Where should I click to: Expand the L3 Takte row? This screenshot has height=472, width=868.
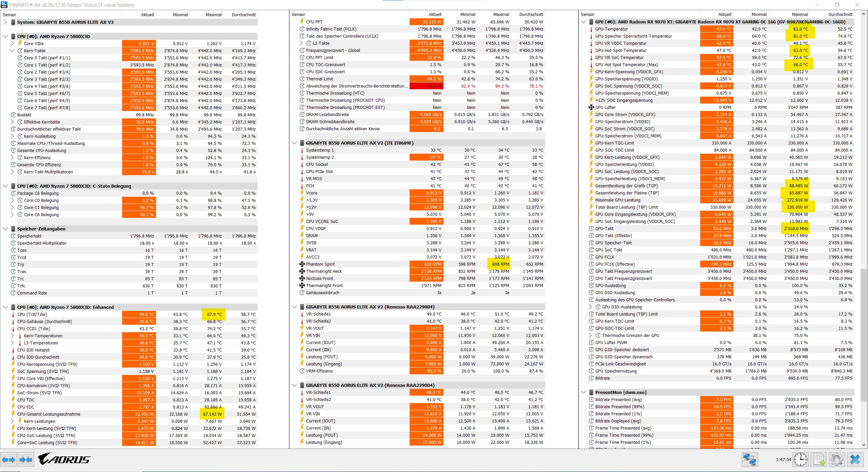point(301,43)
